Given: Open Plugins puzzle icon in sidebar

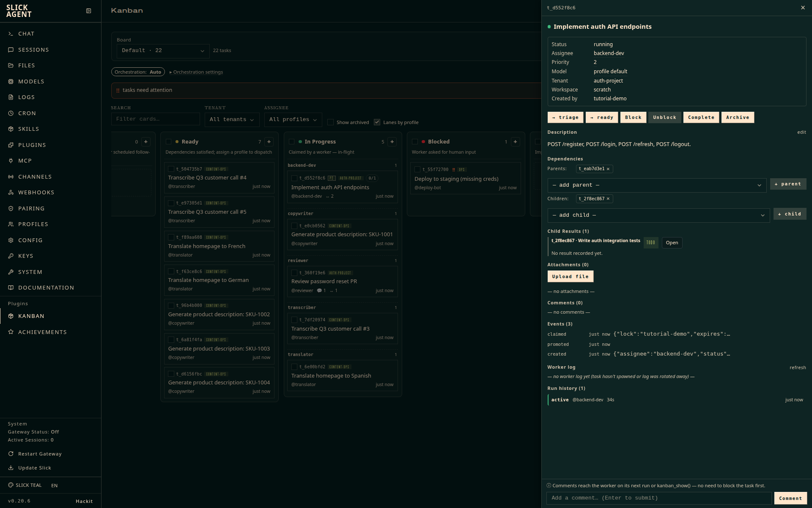Looking at the screenshot, I should coord(11,145).
